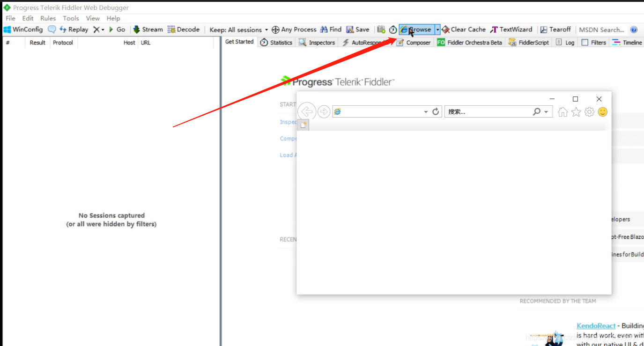Replay the selected sessions
The width and height of the screenshot is (644, 346).
(x=74, y=29)
